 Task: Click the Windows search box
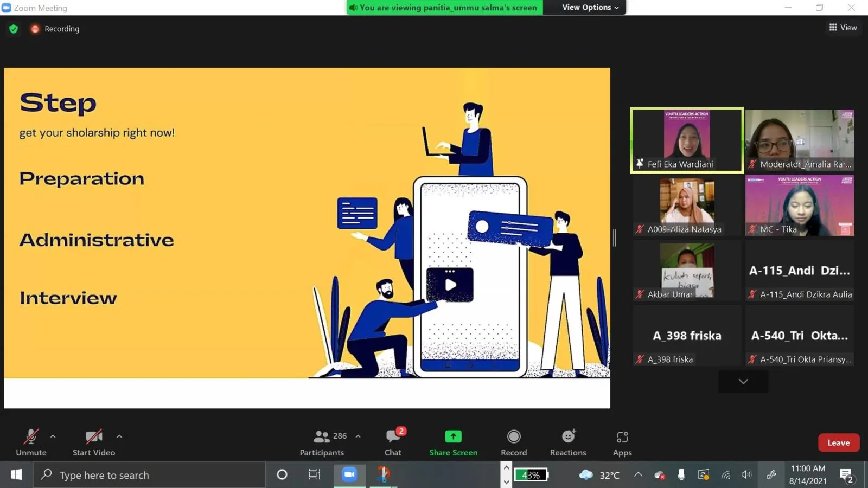pyautogui.click(x=150, y=475)
